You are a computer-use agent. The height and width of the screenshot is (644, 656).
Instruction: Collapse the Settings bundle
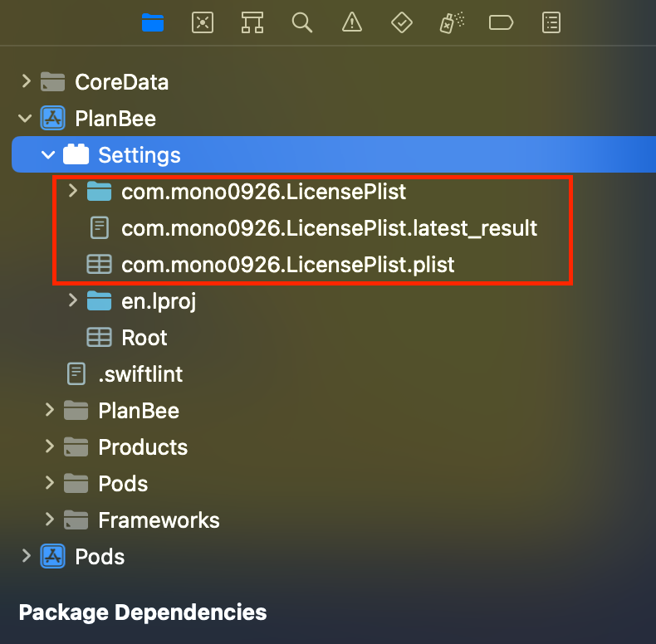(48, 154)
